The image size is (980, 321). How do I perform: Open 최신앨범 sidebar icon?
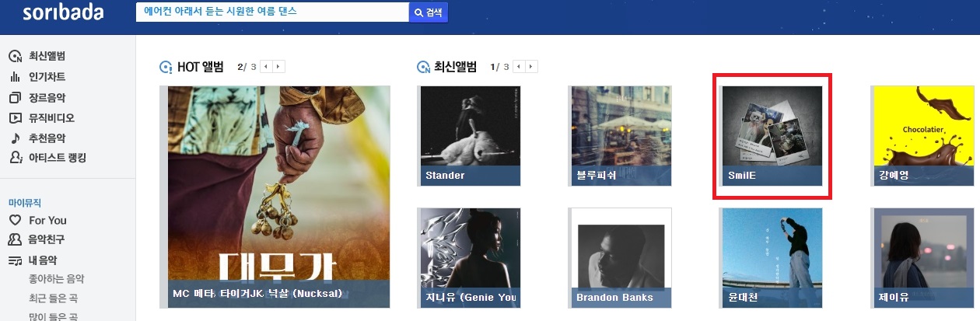(x=15, y=56)
